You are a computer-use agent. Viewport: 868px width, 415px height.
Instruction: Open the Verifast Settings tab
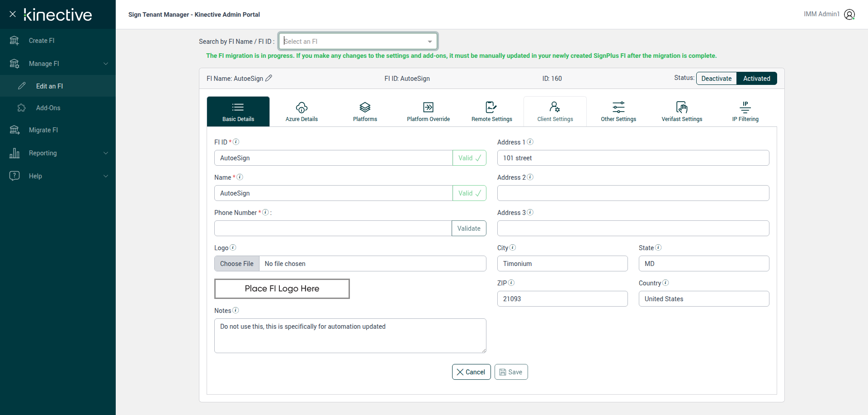682,112
